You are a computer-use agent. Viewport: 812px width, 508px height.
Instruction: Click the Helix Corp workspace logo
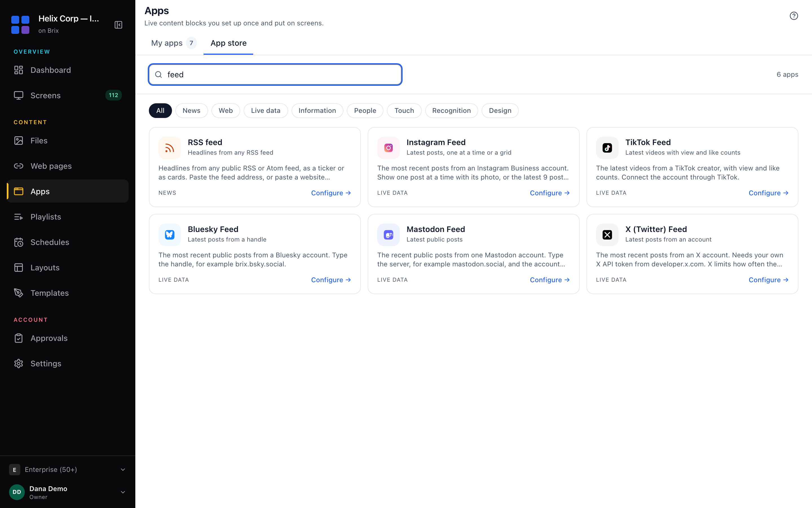click(x=20, y=25)
